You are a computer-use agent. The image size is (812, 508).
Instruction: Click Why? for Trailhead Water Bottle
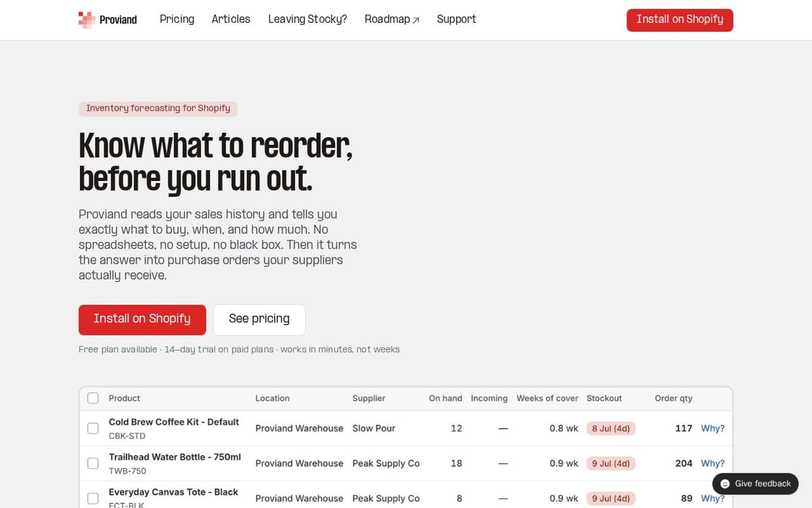click(713, 463)
